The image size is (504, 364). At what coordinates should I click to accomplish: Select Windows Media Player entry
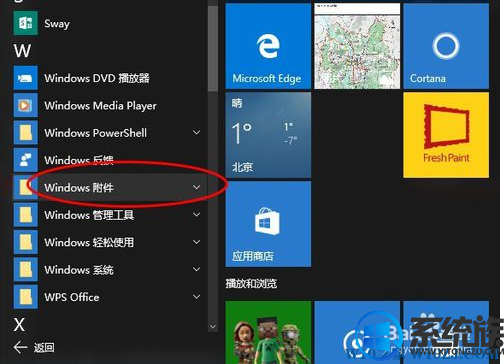100,106
